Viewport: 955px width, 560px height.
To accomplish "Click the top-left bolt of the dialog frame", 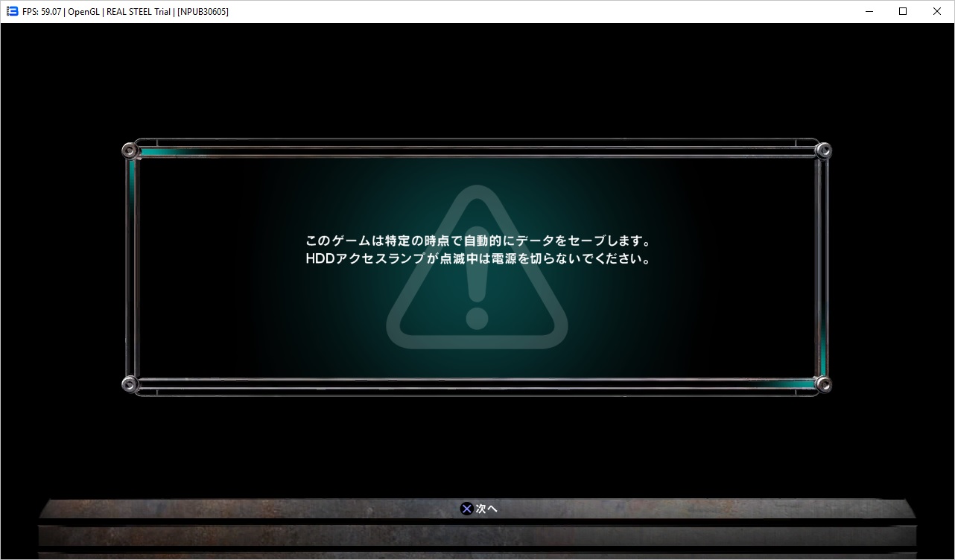I will (130, 150).
